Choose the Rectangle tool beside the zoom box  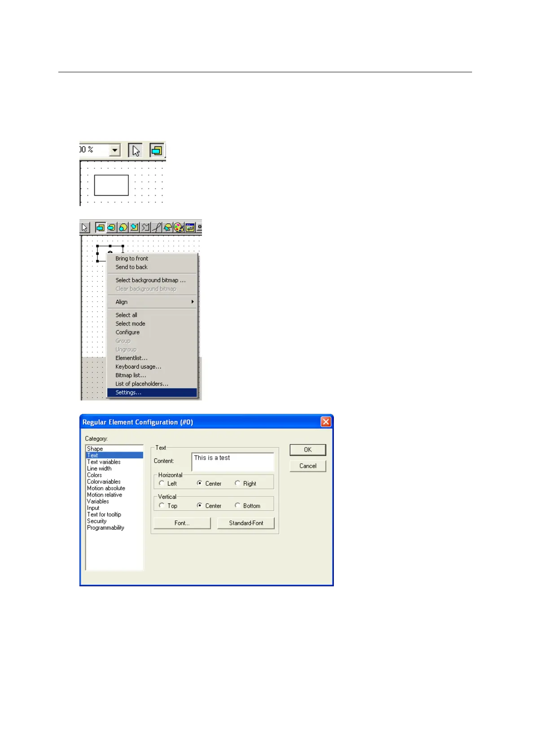coord(157,150)
